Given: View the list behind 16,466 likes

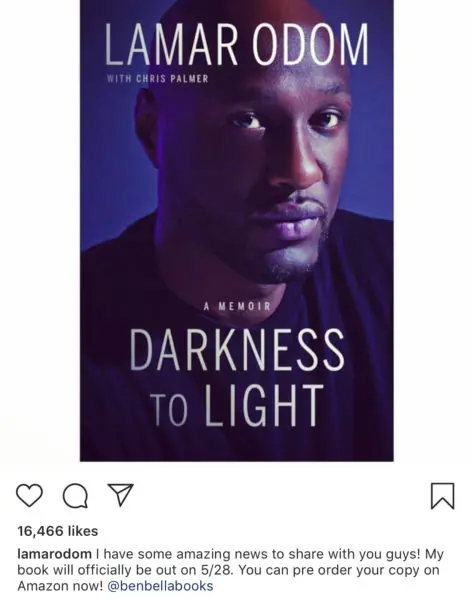Looking at the screenshot, I should [x=58, y=531].
